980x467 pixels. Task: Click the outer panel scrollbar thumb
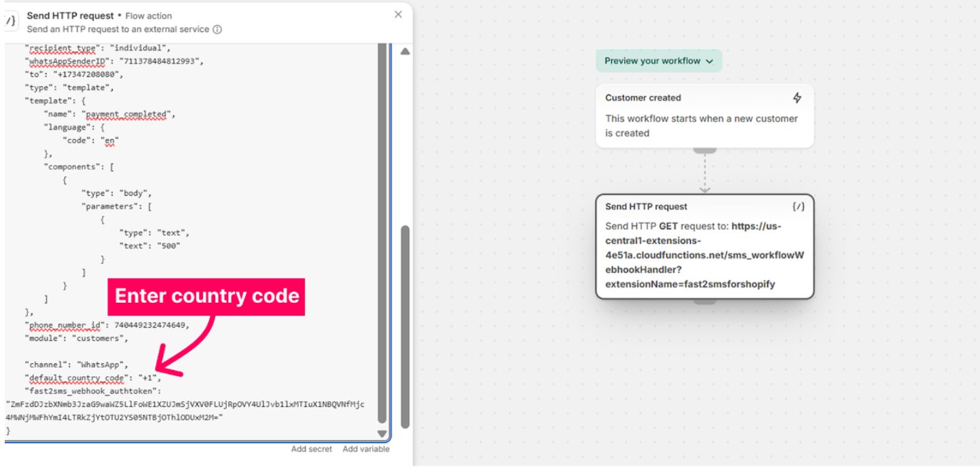coord(405,326)
